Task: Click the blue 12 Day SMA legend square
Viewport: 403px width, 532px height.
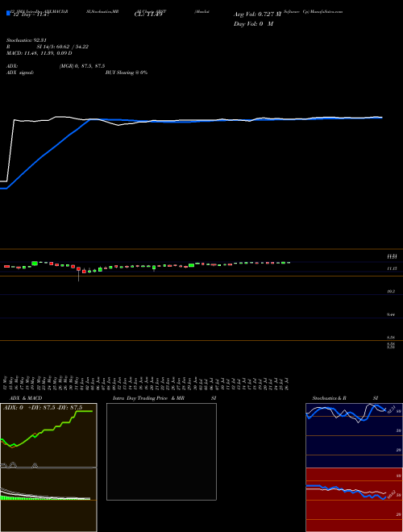Action: 9,13
